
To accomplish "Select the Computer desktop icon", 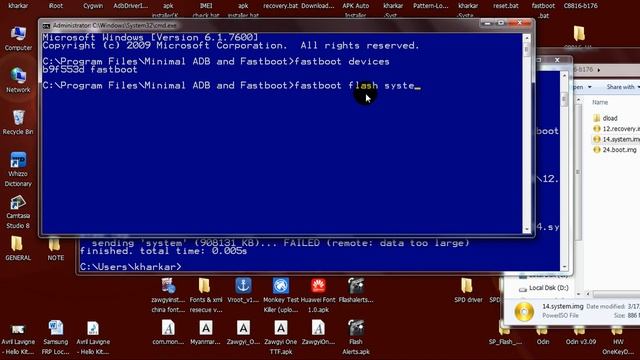I will coord(18,39).
